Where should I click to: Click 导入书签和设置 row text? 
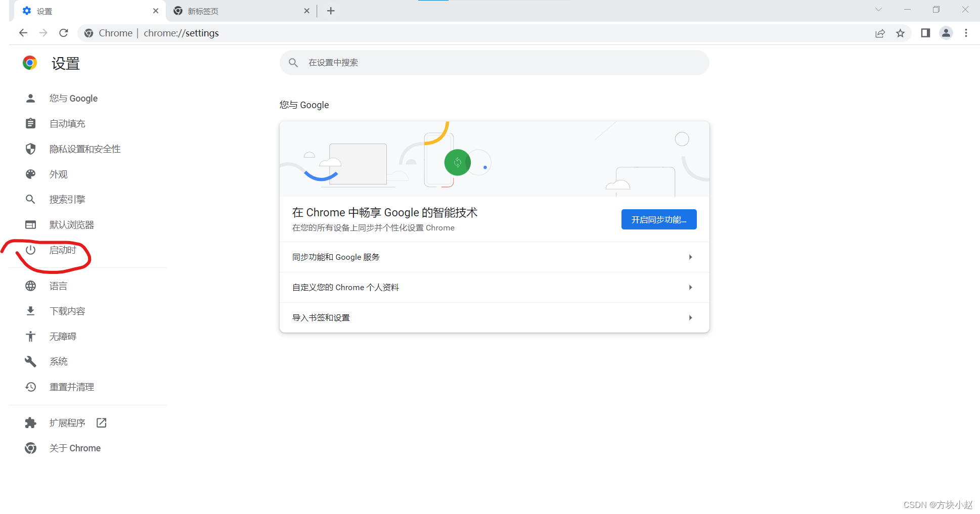pyautogui.click(x=321, y=317)
